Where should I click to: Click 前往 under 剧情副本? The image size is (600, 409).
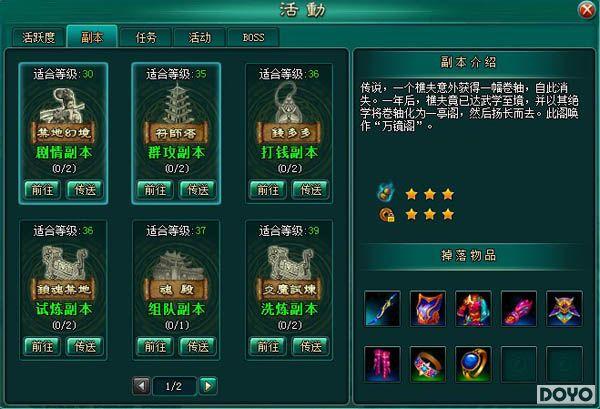42,189
